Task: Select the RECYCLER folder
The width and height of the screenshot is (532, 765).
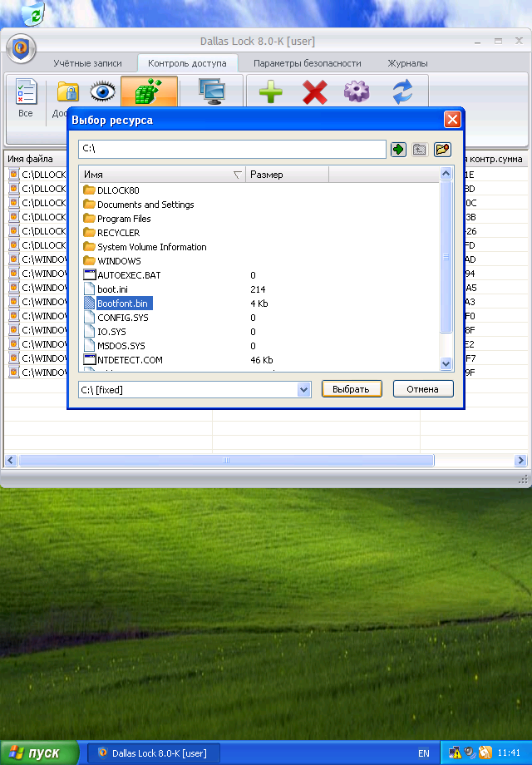Action: coord(111,233)
